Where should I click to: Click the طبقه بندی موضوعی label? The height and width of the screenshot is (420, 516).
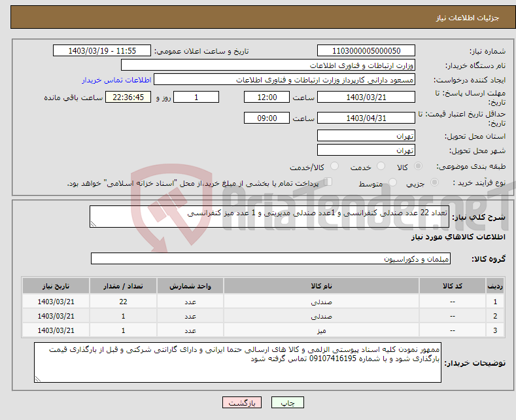point(471,167)
